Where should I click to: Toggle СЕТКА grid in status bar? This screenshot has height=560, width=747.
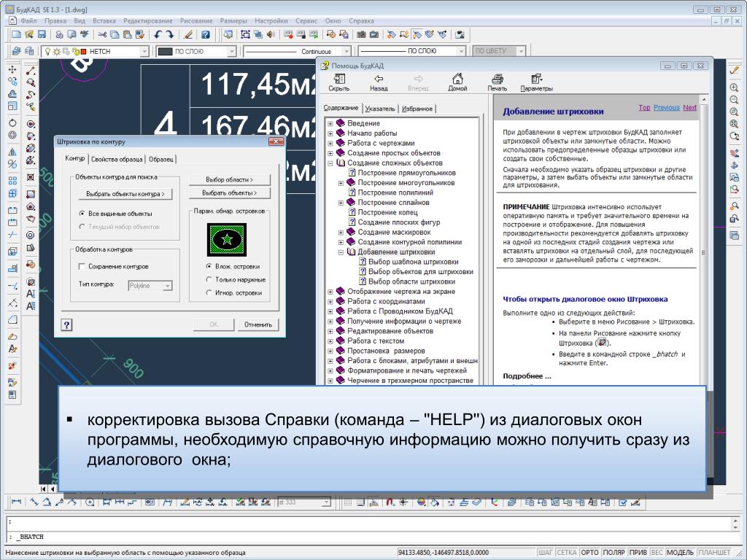(566, 553)
